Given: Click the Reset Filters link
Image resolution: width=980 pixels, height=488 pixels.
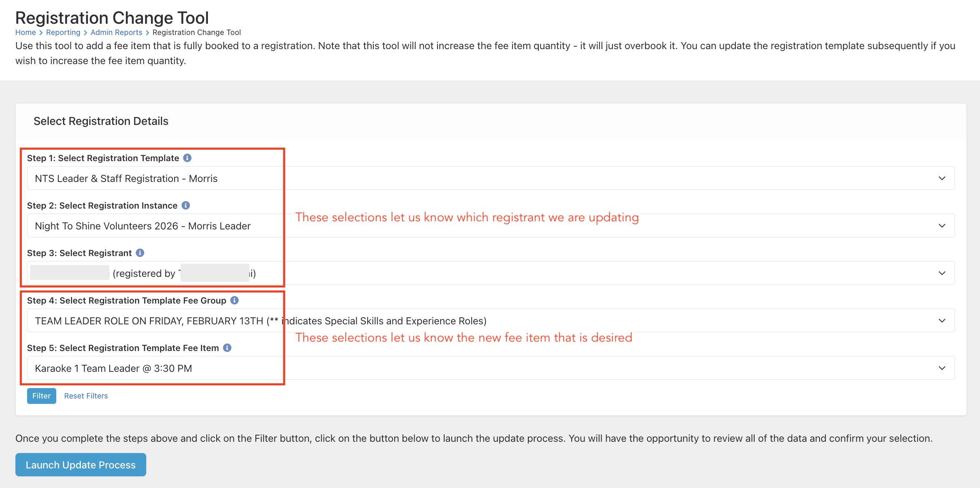Looking at the screenshot, I should click(x=86, y=396).
